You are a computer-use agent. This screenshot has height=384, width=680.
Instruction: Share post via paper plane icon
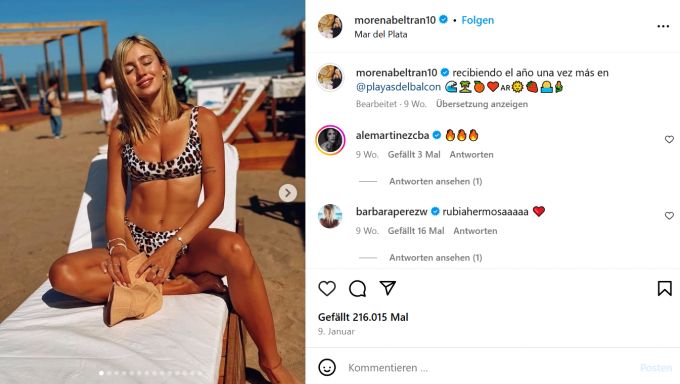tap(388, 288)
